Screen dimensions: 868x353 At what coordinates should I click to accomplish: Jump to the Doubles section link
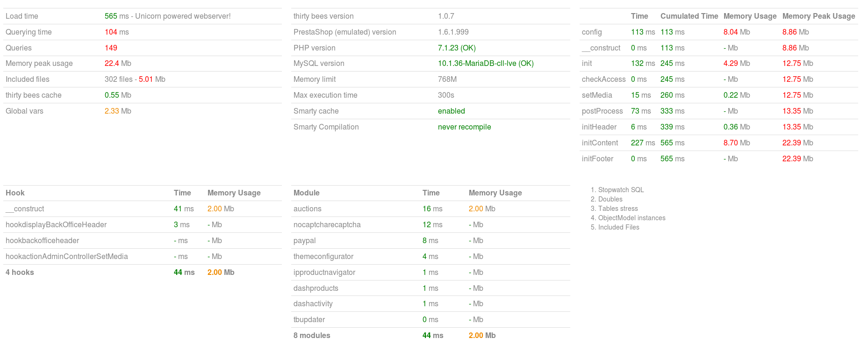coord(610,199)
